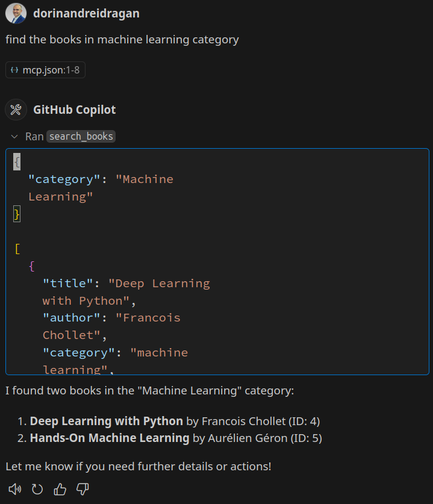Click the curly braces icon beside mcp.json
The height and width of the screenshot is (504, 433).
[14, 70]
